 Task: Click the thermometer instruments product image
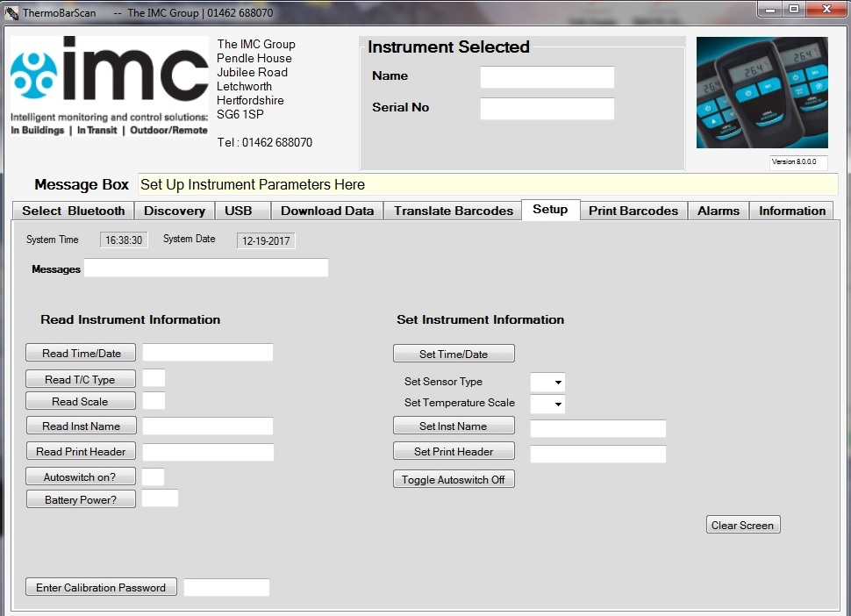click(x=762, y=93)
